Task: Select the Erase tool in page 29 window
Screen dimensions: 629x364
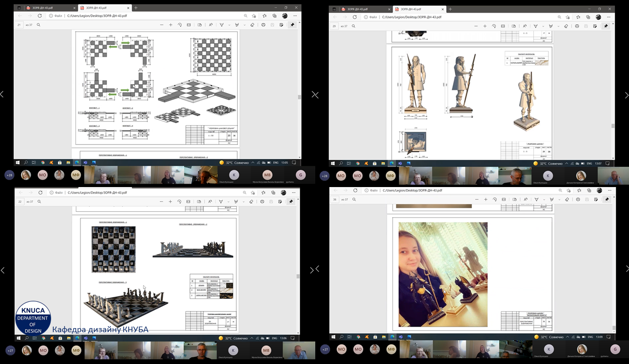Action: pyautogui.click(x=566, y=26)
